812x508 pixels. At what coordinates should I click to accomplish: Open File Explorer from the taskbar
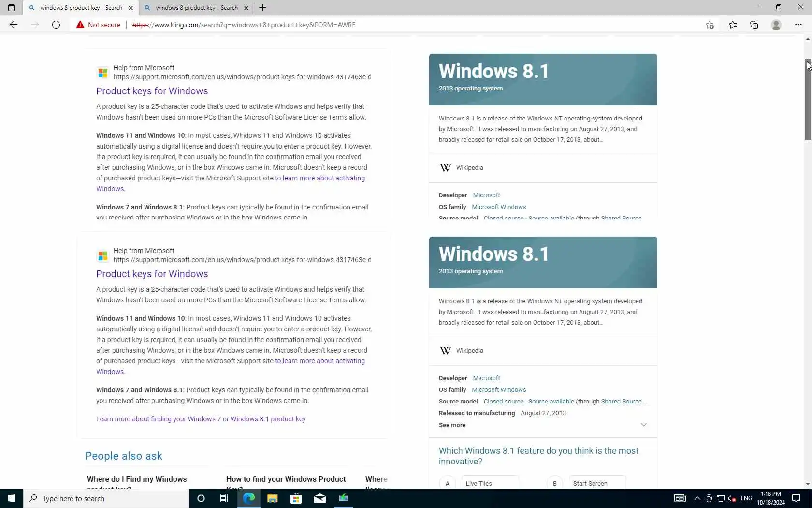coord(273,498)
